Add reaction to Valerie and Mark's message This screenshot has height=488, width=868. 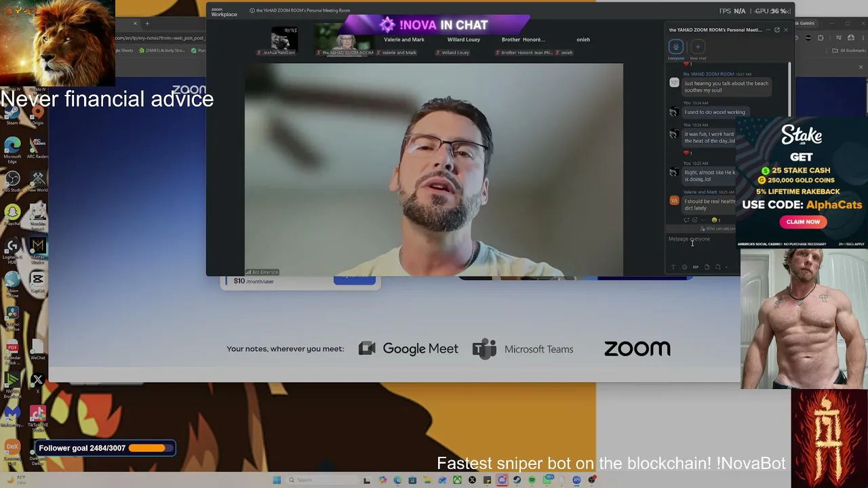pyautogui.click(x=694, y=220)
